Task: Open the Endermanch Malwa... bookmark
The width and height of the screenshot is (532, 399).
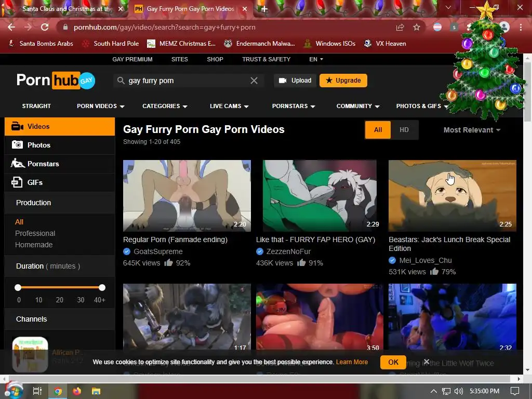Action: 260,44
